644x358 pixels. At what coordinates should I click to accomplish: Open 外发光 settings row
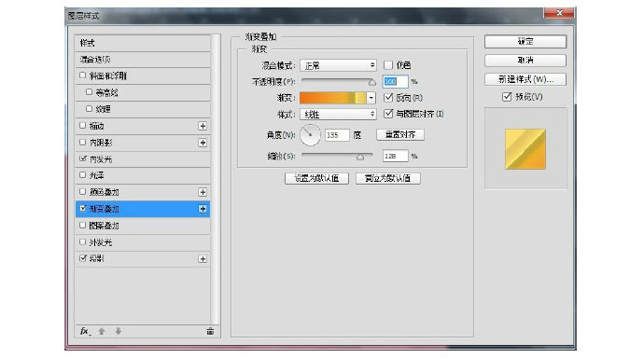coord(143,242)
